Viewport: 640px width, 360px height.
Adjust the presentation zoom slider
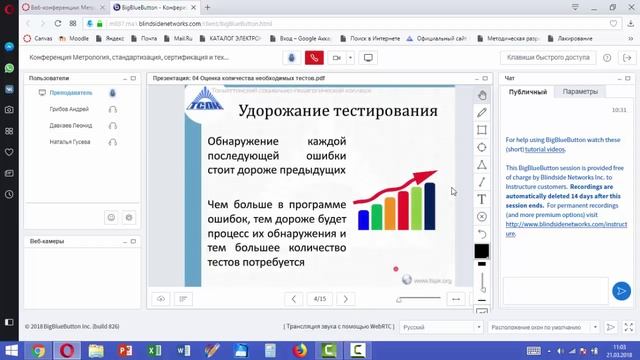point(418,299)
